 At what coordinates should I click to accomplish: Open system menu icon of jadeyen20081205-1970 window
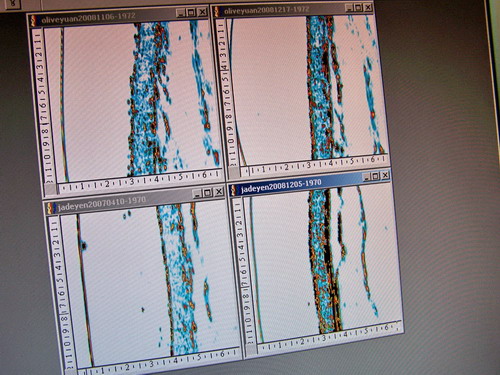click(x=234, y=190)
